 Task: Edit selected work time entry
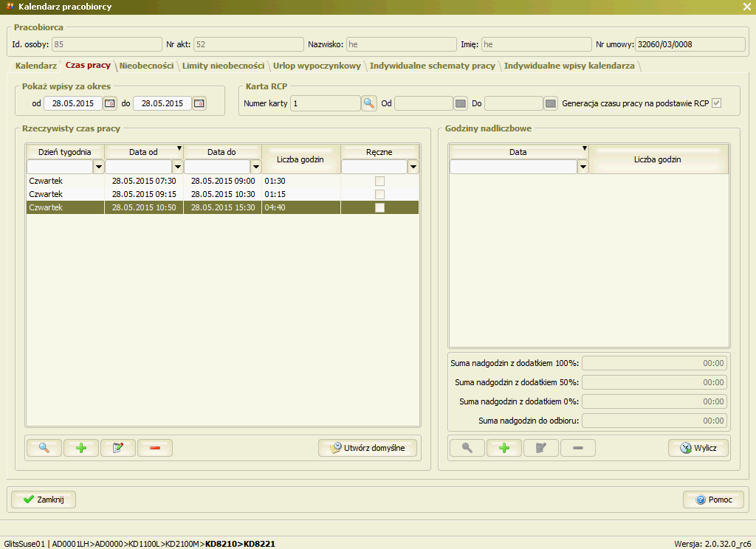pyautogui.click(x=117, y=448)
